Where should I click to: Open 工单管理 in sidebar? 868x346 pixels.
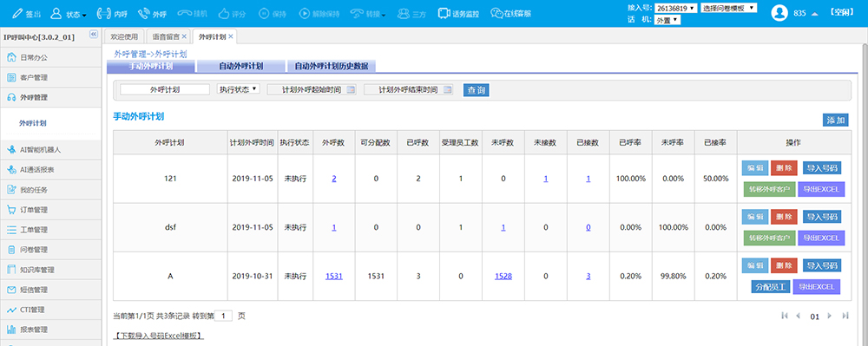(x=50, y=230)
